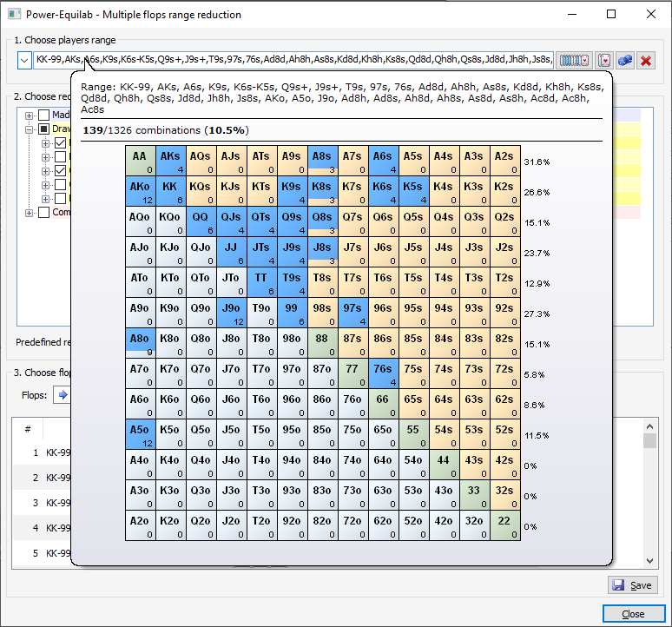The height and width of the screenshot is (627, 672).
Task: Click the QQ cell in the grid
Action: click(x=201, y=221)
